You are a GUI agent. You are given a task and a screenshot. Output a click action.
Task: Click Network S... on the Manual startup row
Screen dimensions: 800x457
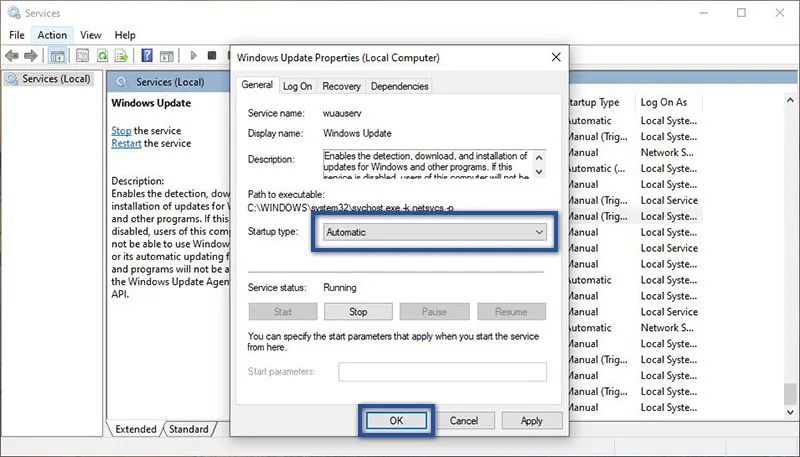coord(667,153)
